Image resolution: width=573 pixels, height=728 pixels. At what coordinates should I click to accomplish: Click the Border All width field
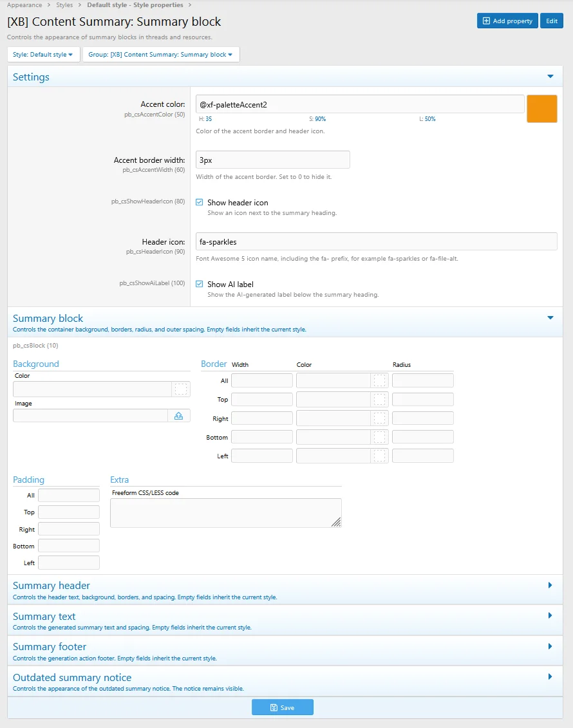262,380
